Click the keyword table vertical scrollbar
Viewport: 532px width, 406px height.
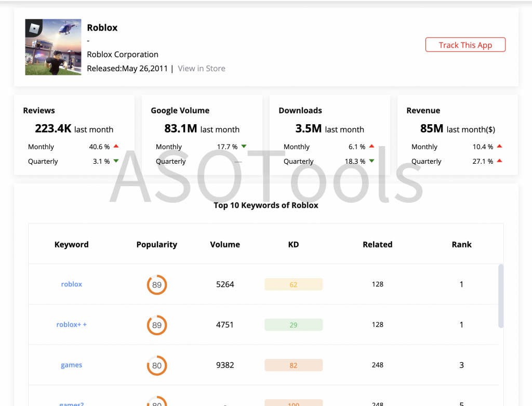(501, 296)
